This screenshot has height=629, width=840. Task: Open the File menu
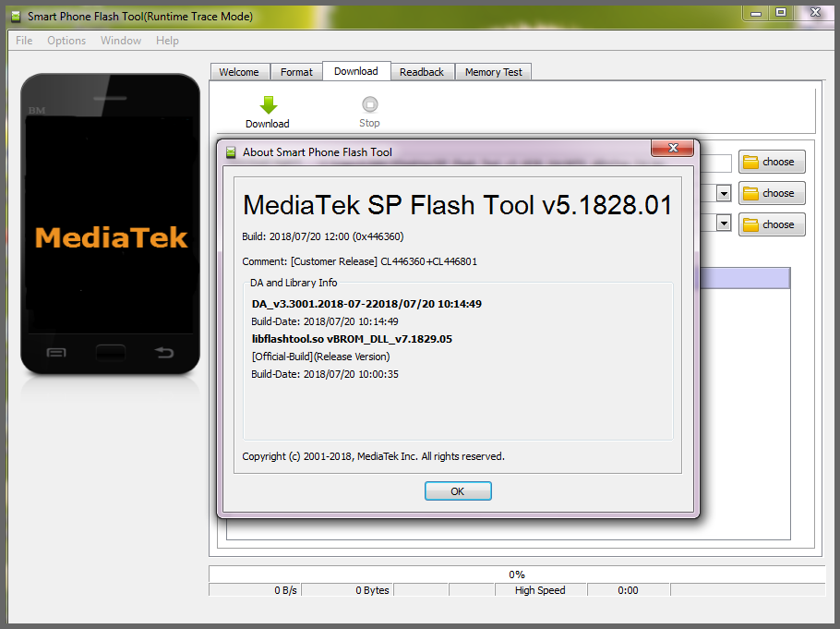click(24, 41)
